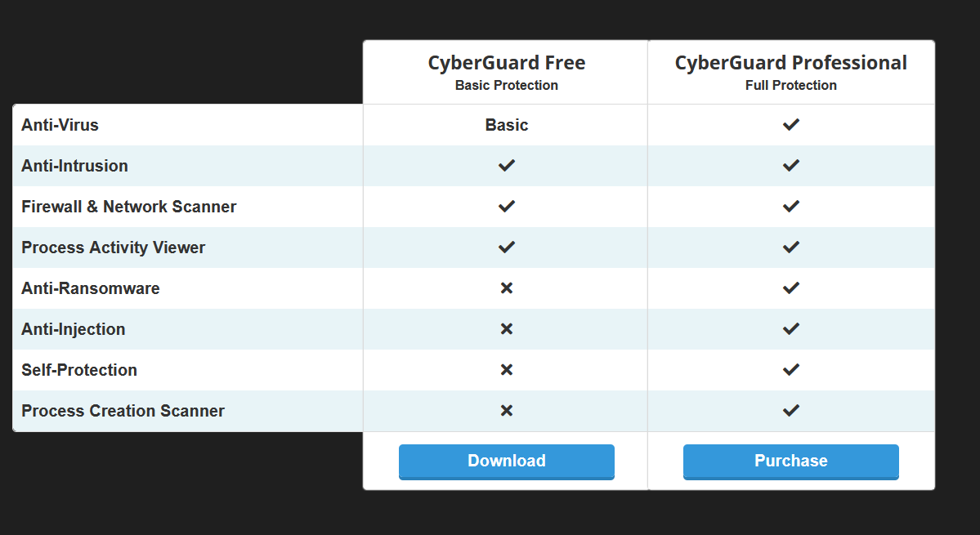Select the CyberGuard Professional column heading
Image resolution: width=980 pixels, height=535 pixels.
(790, 63)
